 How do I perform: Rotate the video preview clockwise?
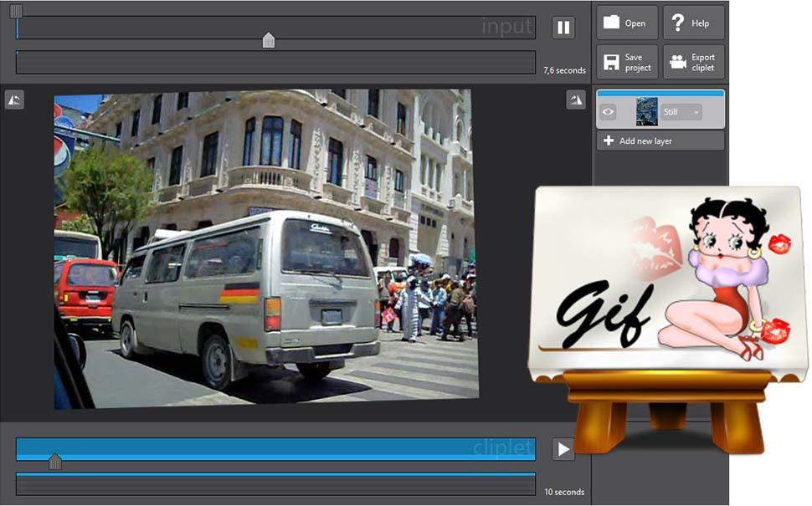click(576, 100)
